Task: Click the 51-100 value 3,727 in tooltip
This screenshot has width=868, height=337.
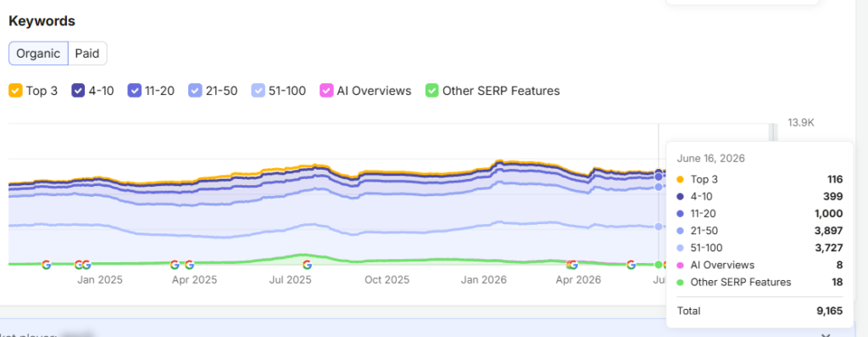Action: [x=829, y=249]
